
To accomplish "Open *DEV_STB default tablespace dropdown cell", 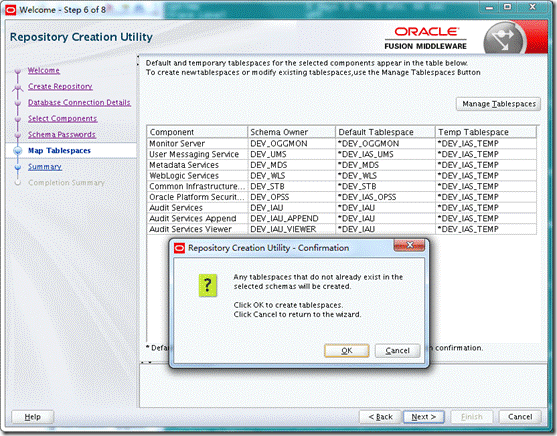I will coord(385,186).
